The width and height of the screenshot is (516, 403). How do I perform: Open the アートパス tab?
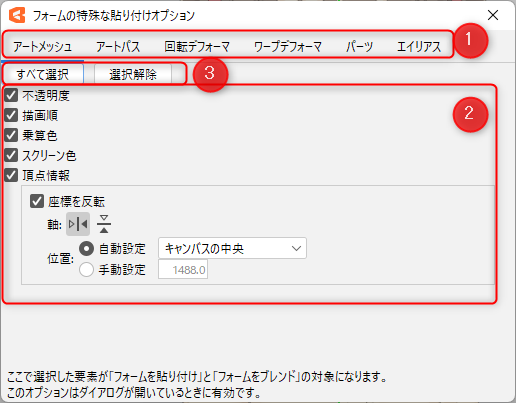[118, 47]
